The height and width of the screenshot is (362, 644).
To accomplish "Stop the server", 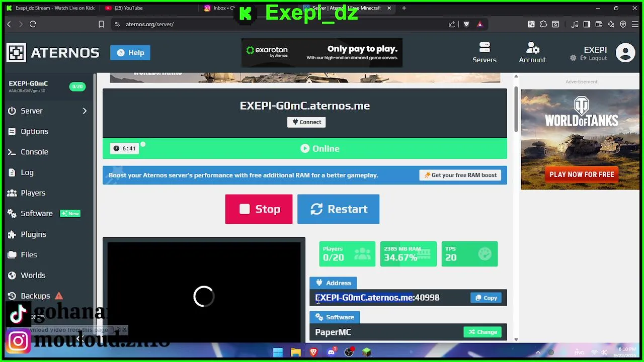I will tap(259, 209).
